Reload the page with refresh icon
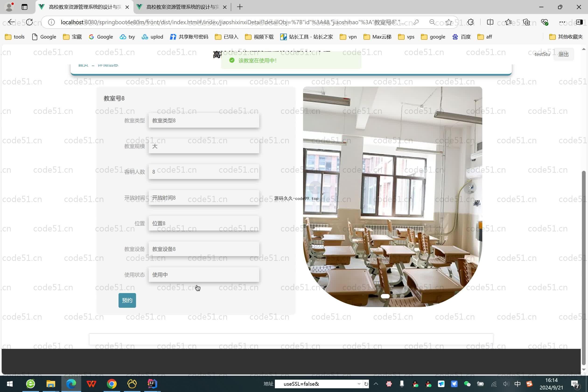 pyautogui.click(x=29, y=22)
